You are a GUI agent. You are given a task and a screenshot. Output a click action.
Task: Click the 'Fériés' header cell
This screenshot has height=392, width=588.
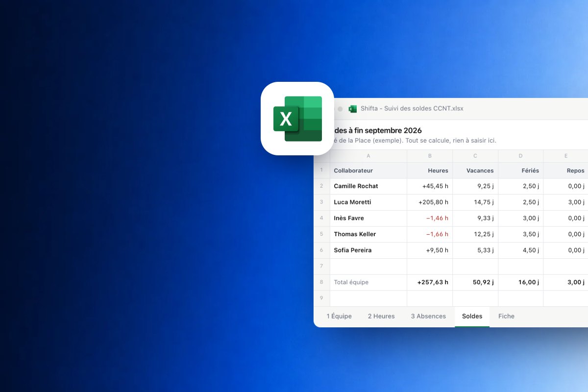520,171
